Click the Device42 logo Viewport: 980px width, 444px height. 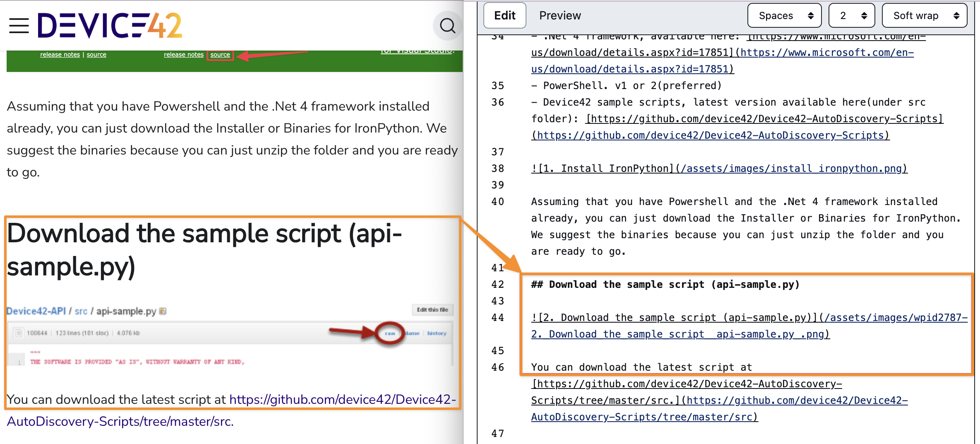tap(110, 26)
